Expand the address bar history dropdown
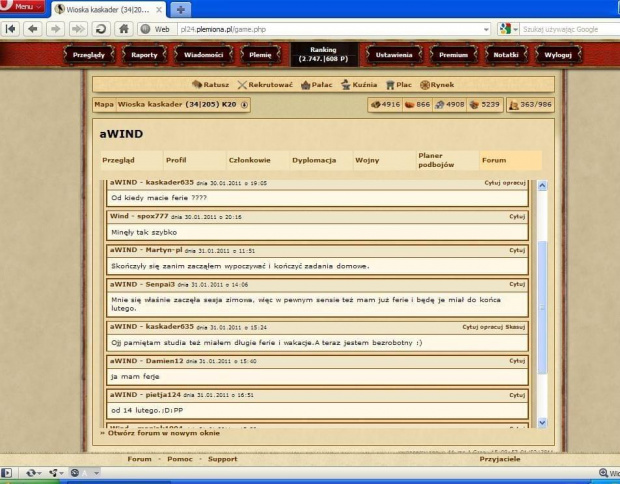 pyautogui.click(x=486, y=28)
